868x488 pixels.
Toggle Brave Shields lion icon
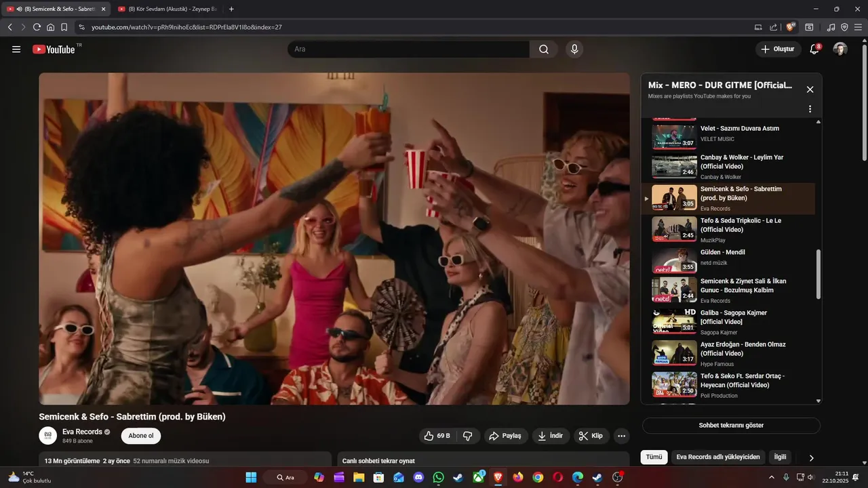point(790,27)
